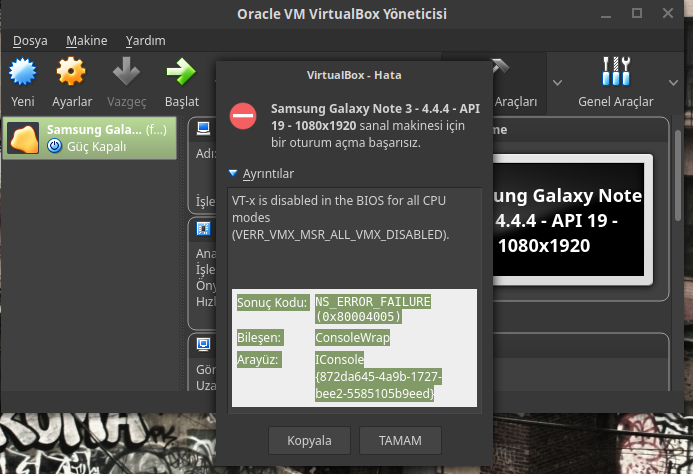The height and width of the screenshot is (474, 693).
Task: Click the ConsoleWrap component text
Action: pyautogui.click(x=352, y=337)
